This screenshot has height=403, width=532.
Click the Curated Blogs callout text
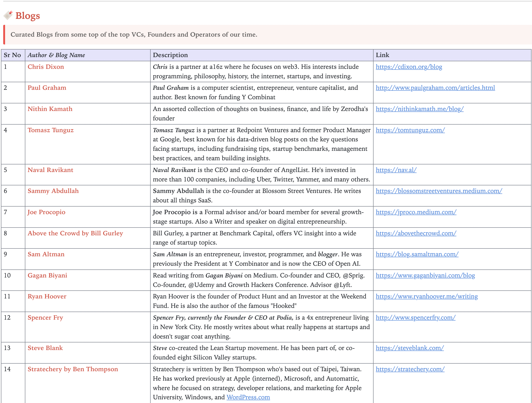point(134,34)
